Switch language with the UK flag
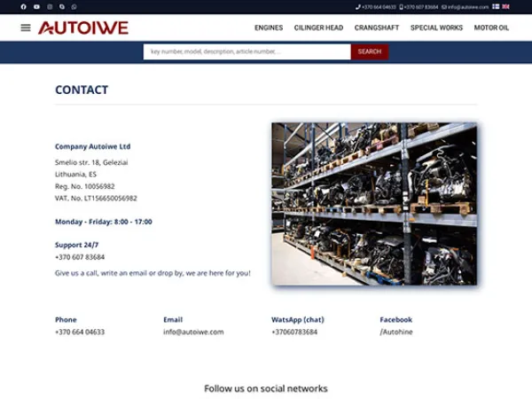532x399 pixels. [x=506, y=6]
